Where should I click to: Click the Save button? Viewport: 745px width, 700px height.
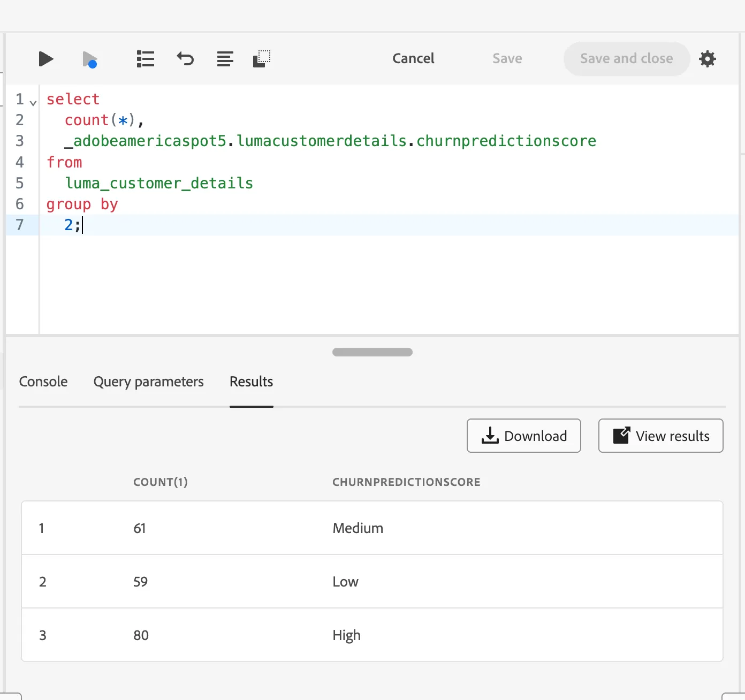coord(507,58)
